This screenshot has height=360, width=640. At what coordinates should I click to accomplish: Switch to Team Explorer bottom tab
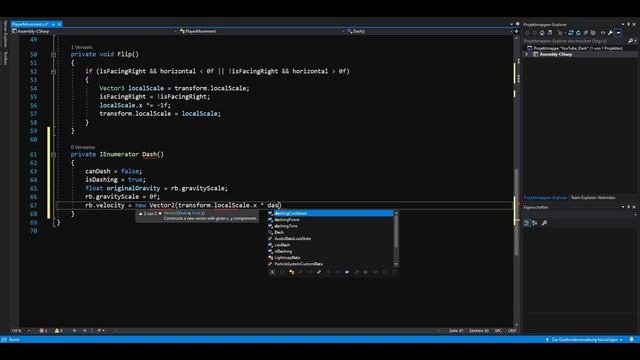click(593, 198)
